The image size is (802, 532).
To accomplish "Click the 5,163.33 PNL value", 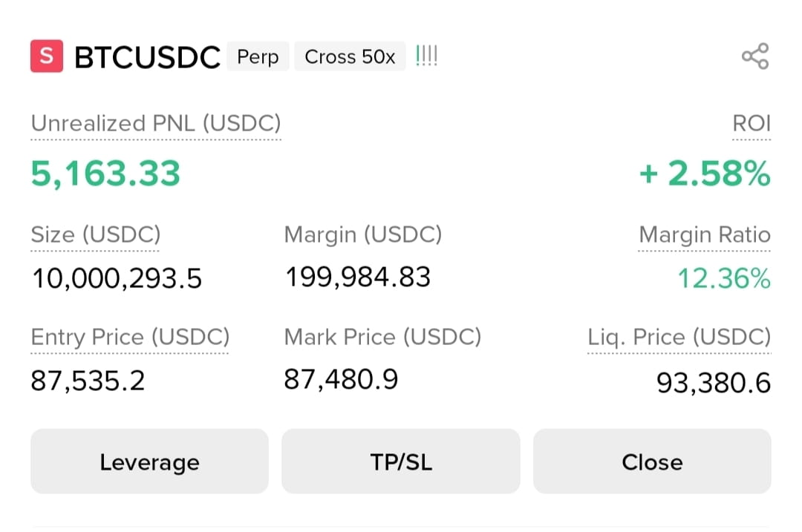I will click(105, 174).
